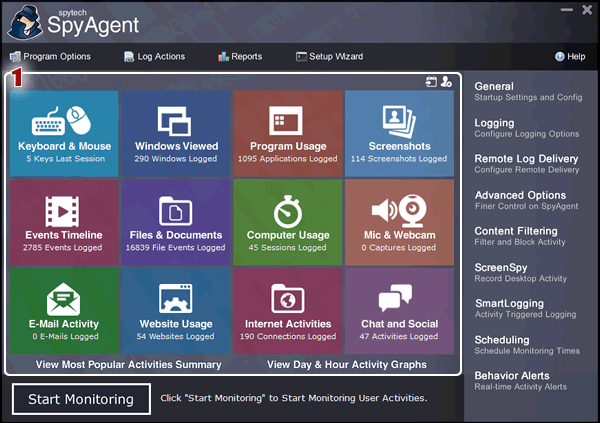This screenshot has height=423, width=600.
Task: Open Content Filtering settings
Action: [x=520, y=236]
